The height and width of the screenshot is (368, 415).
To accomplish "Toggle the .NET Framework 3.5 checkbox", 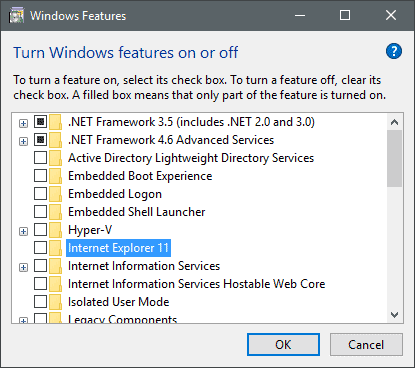I will point(40,122).
